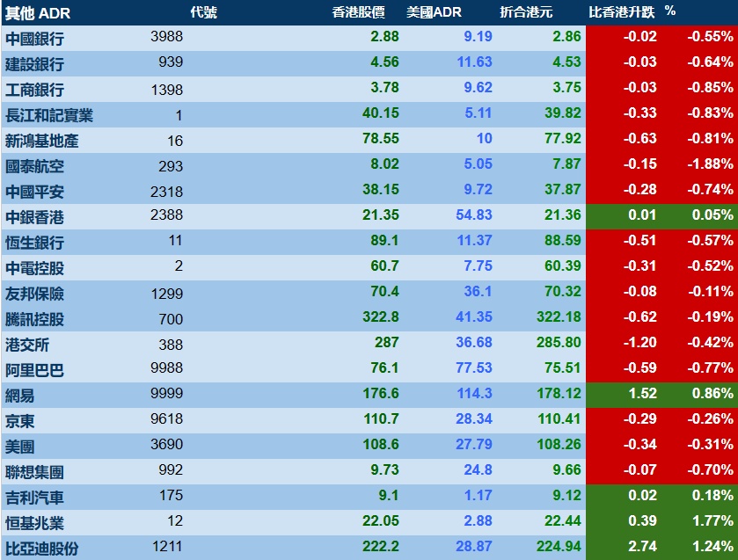The image size is (738, 560).
Task: Click the -1.20 difference cell
Action: click(640, 342)
